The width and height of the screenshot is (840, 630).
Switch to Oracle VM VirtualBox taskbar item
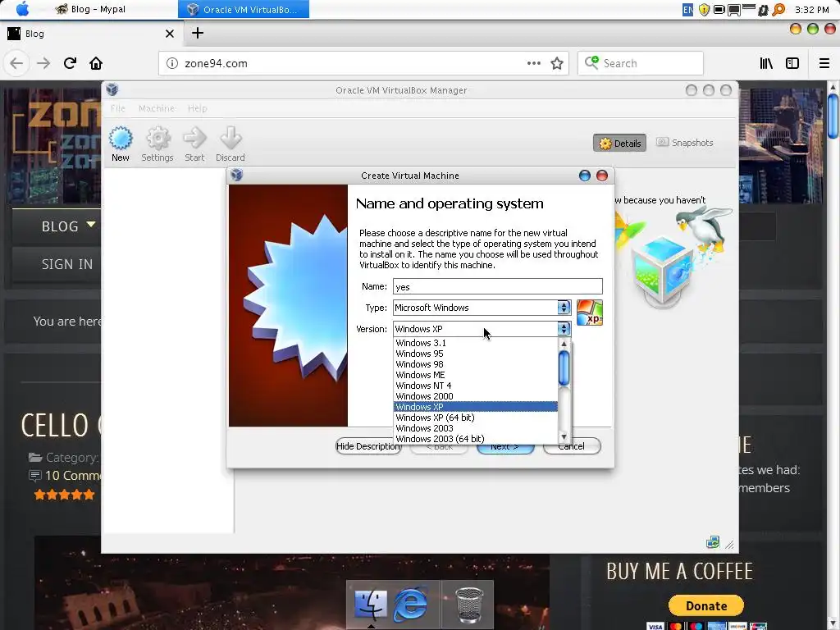click(244, 9)
